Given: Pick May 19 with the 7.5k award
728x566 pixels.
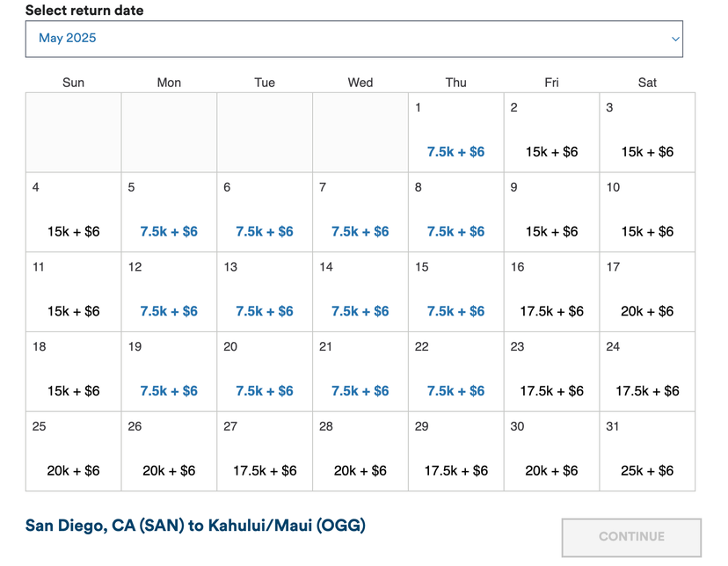Looking at the screenshot, I should pyautogui.click(x=169, y=371).
